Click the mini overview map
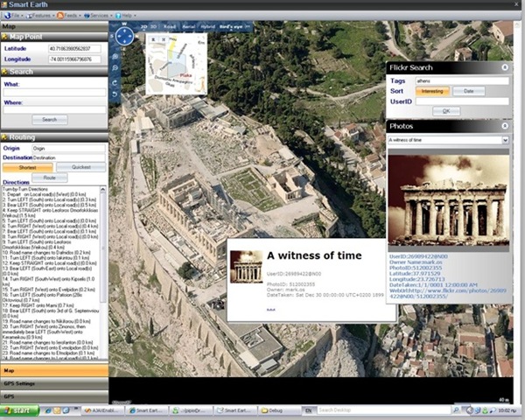525x420 pixels. point(177,64)
